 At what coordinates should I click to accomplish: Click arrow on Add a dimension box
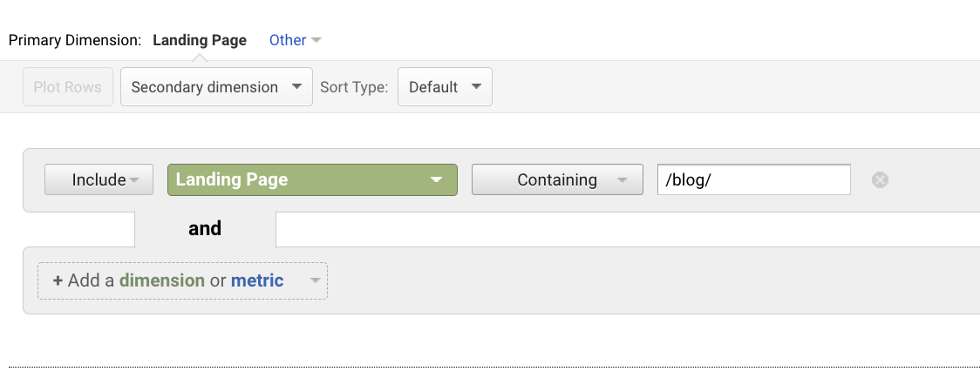click(315, 281)
